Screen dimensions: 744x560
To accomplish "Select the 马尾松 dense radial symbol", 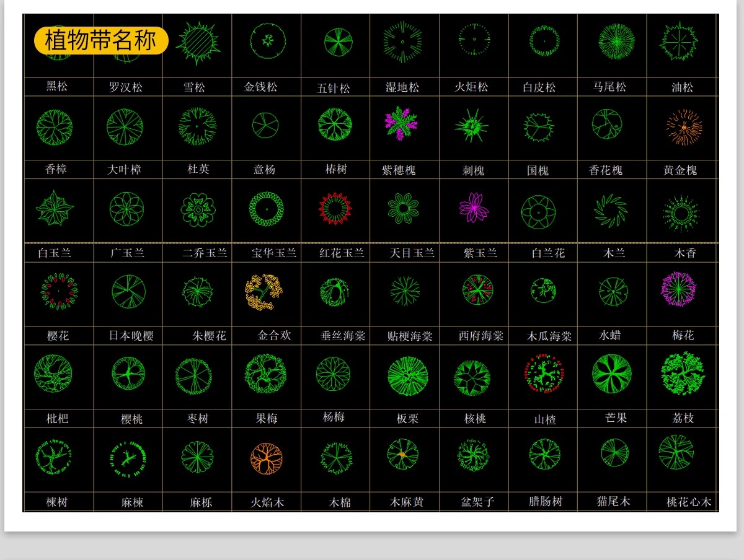I will [x=616, y=42].
